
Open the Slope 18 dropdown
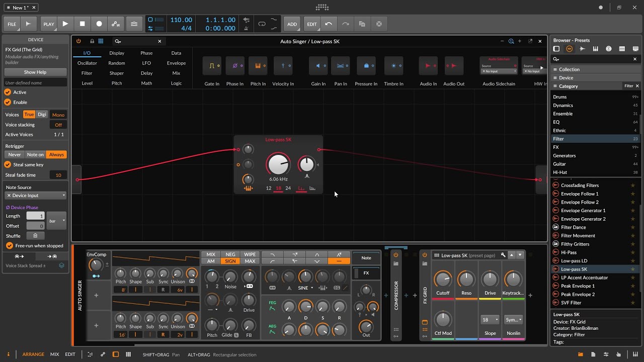[490, 320]
